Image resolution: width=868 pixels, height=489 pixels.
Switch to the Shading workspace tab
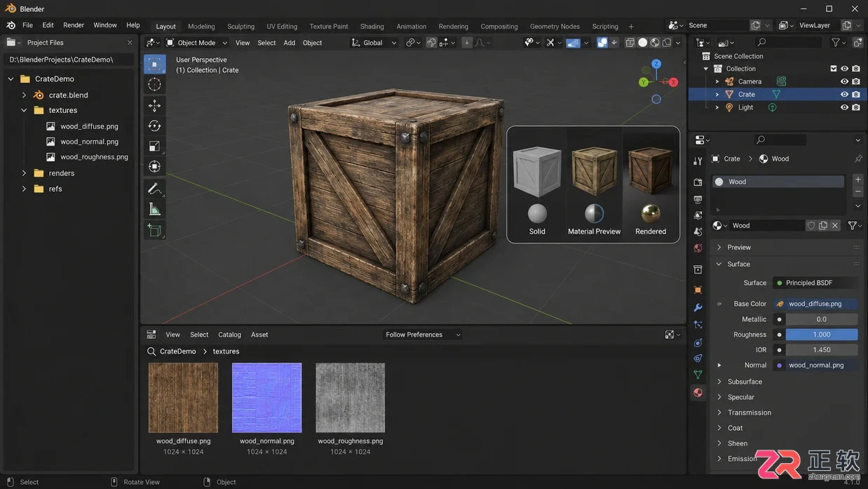[372, 27]
